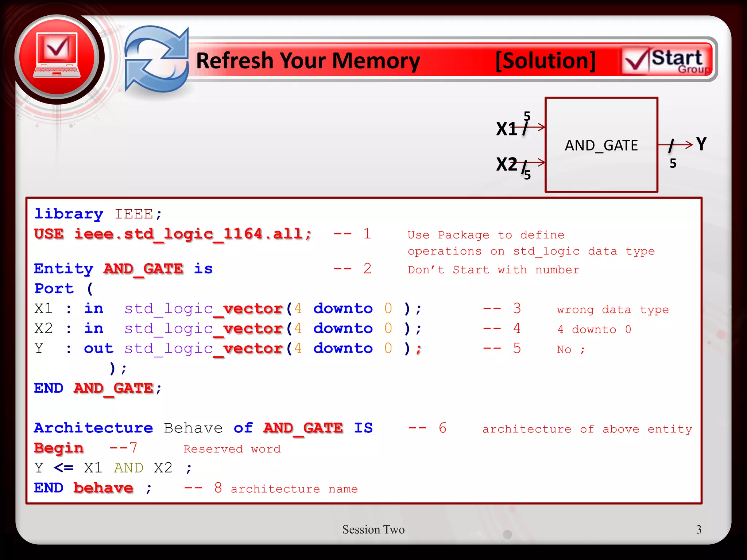Click the Entity AND_GATE name
Image resolution: width=747 pixels, height=560 pixels.
click(143, 269)
